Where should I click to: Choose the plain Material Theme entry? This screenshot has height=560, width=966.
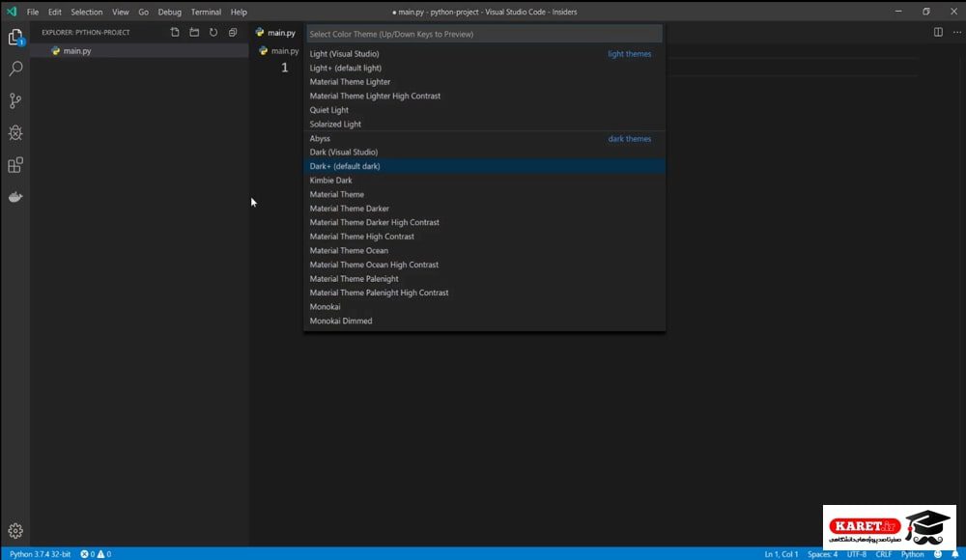[x=484, y=194]
